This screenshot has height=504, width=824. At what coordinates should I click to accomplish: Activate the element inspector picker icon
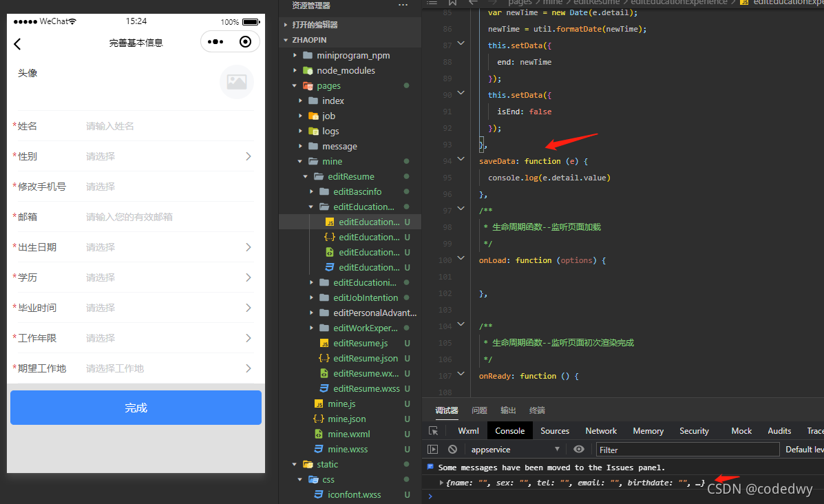pos(434,431)
